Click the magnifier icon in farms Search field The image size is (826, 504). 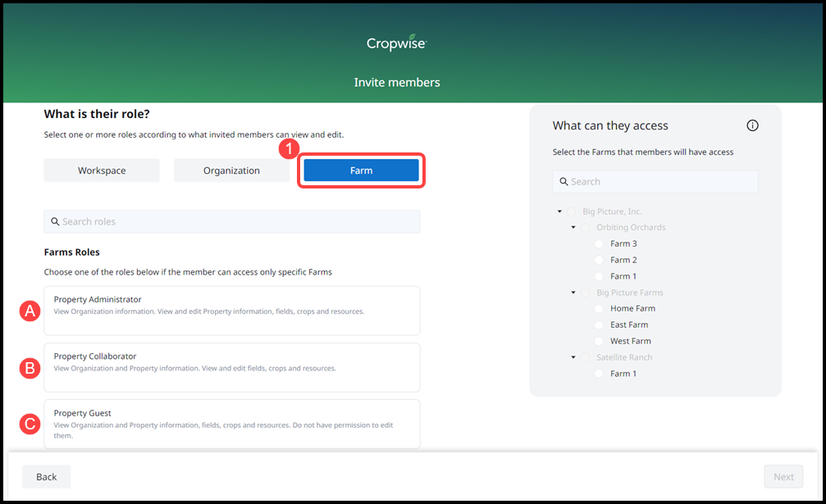pos(564,182)
